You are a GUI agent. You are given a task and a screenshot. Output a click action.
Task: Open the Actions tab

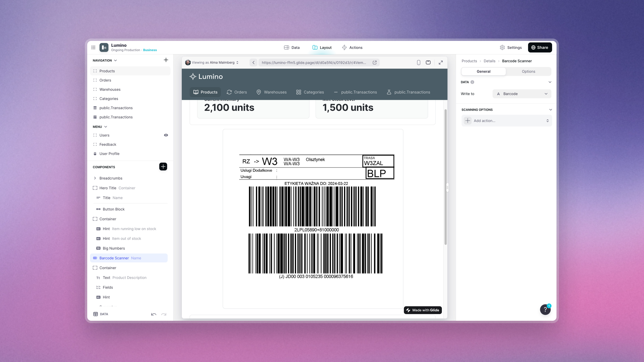click(352, 47)
